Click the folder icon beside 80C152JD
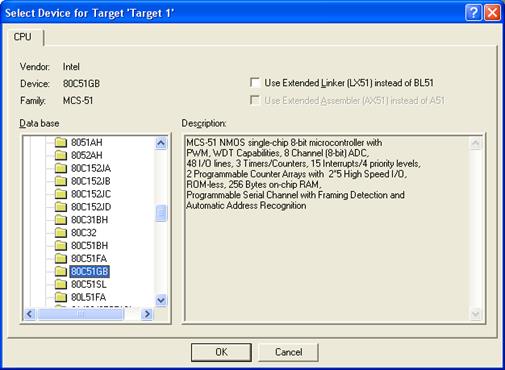Image resolution: width=505 pixels, height=370 pixels. (61, 207)
